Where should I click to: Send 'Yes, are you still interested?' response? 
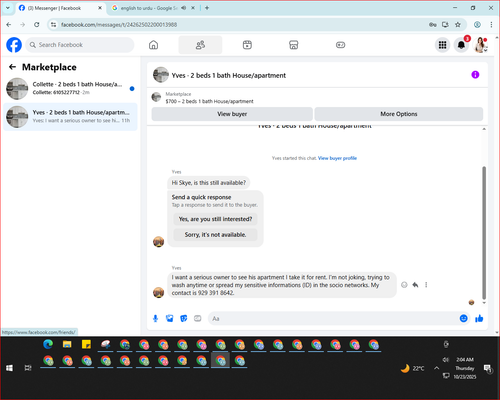pos(215,219)
